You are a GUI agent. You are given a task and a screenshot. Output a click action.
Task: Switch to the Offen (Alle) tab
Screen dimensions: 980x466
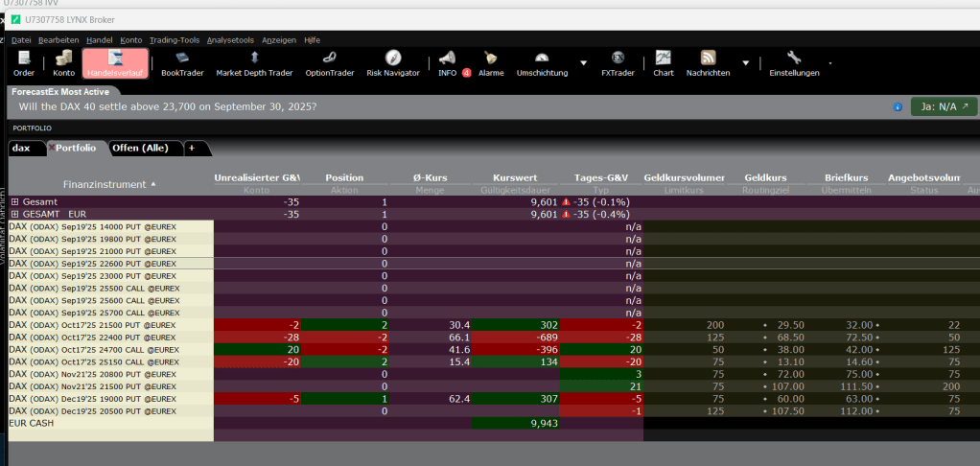(x=140, y=148)
